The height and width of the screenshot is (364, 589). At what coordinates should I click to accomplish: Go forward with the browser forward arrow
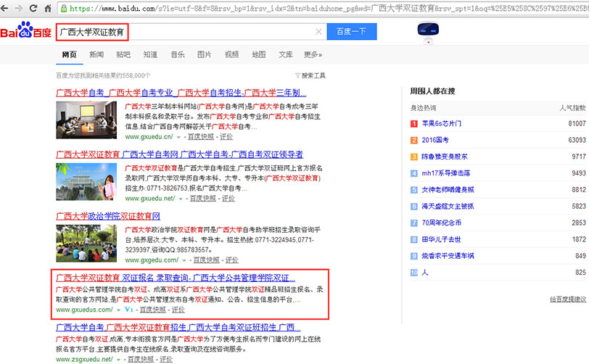click(19, 8)
